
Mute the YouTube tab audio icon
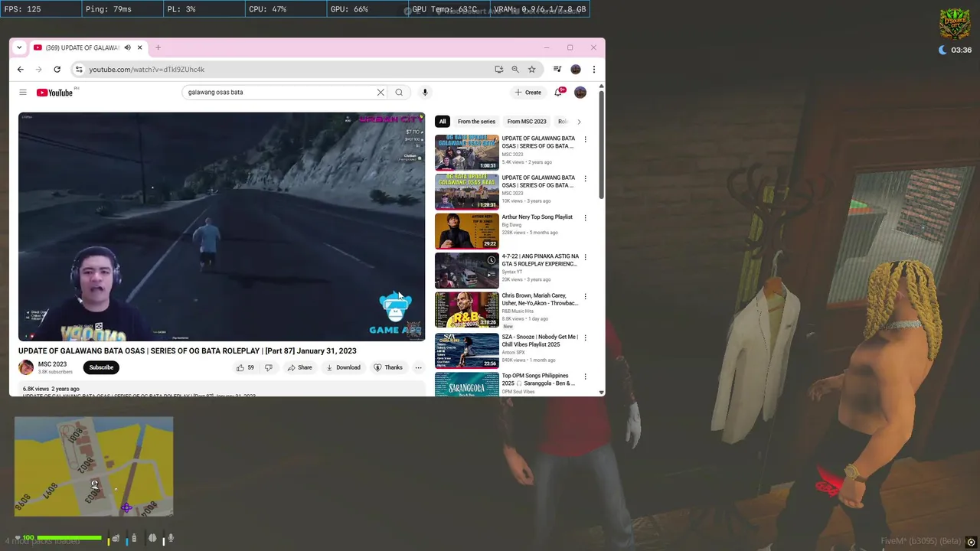(x=127, y=47)
